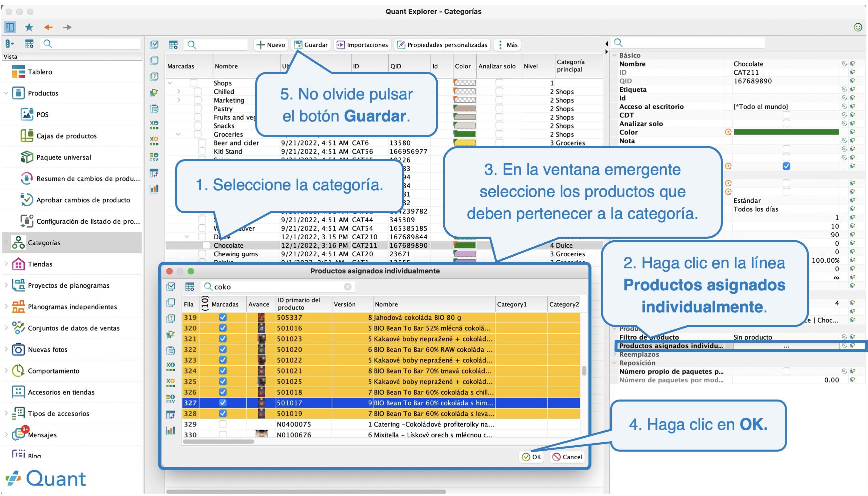Image resolution: width=868 pixels, height=496 pixels.
Task: Collapse the Productos tree section
Action: [x=6, y=93]
